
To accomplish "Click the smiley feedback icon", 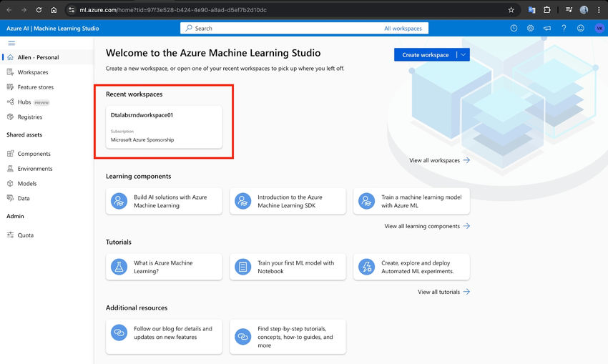I will (x=581, y=28).
